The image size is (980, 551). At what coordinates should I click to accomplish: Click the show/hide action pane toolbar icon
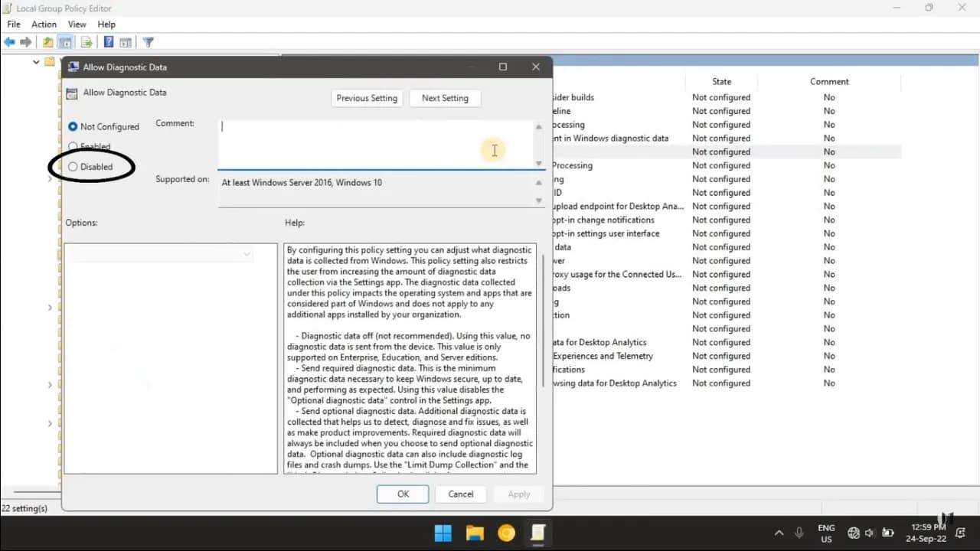tap(127, 42)
